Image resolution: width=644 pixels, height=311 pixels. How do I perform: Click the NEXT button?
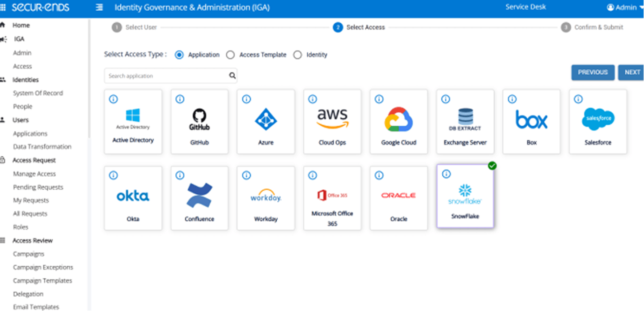[x=632, y=72]
